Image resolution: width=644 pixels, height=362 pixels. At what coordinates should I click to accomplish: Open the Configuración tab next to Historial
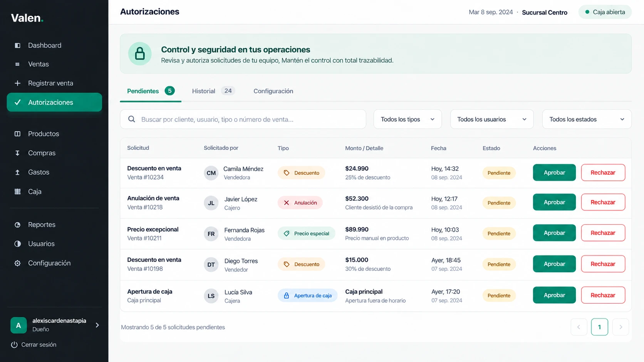(x=273, y=91)
